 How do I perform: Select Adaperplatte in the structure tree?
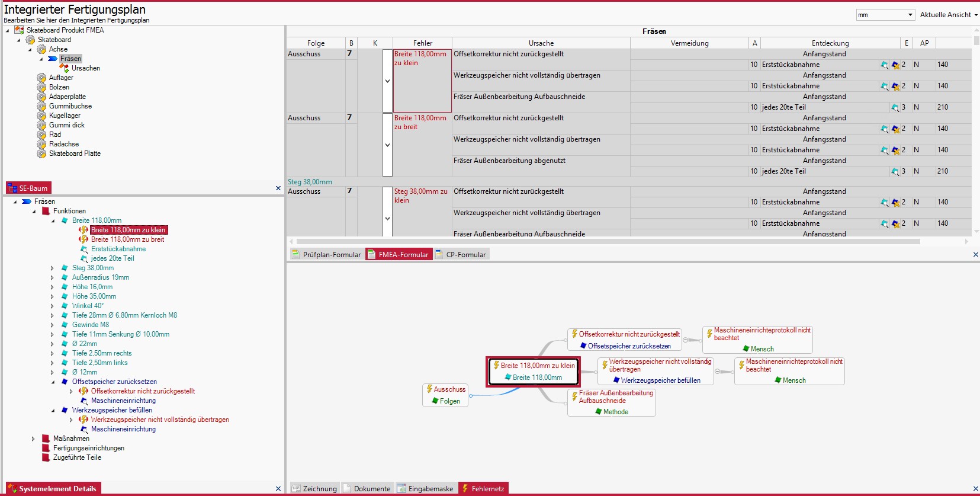click(x=67, y=97)
